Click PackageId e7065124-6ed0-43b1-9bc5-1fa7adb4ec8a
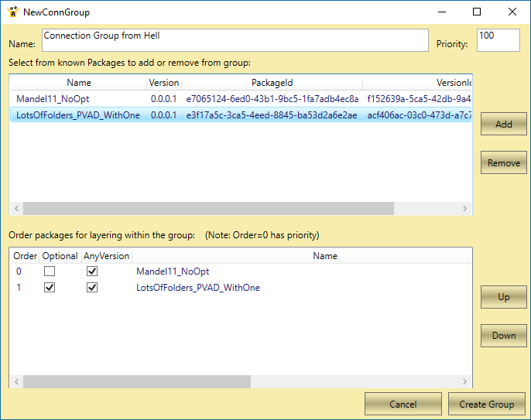This screenshot has width=531, height=420. [272, 99]
